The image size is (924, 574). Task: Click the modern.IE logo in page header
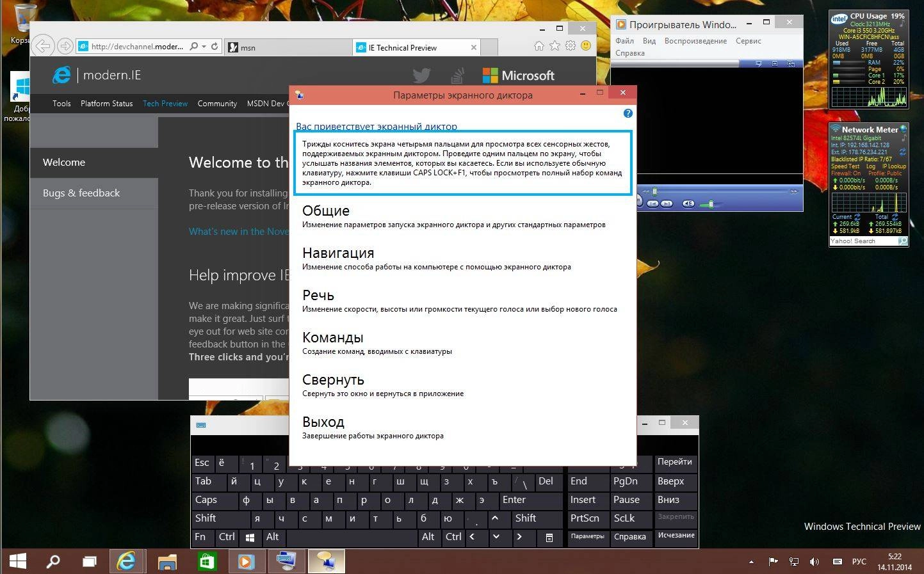(x=97, y=75)
